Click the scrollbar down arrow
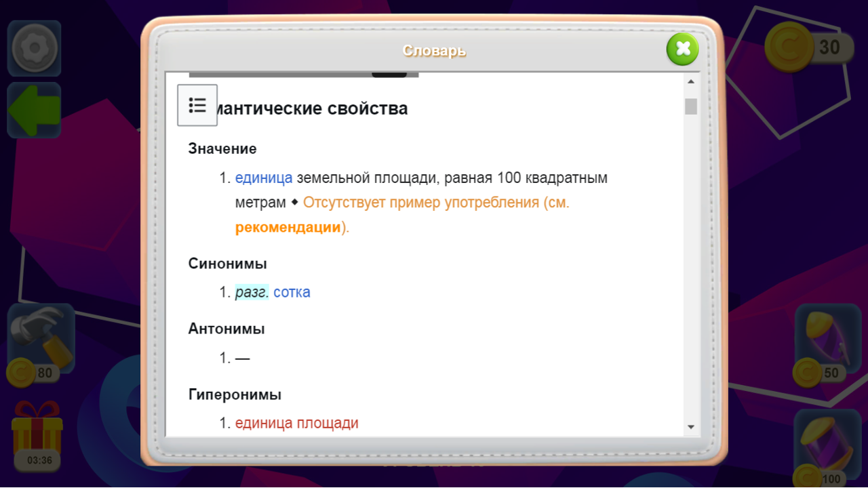The width and height of the screenshot is (868, 488). (x=691, y=426)
